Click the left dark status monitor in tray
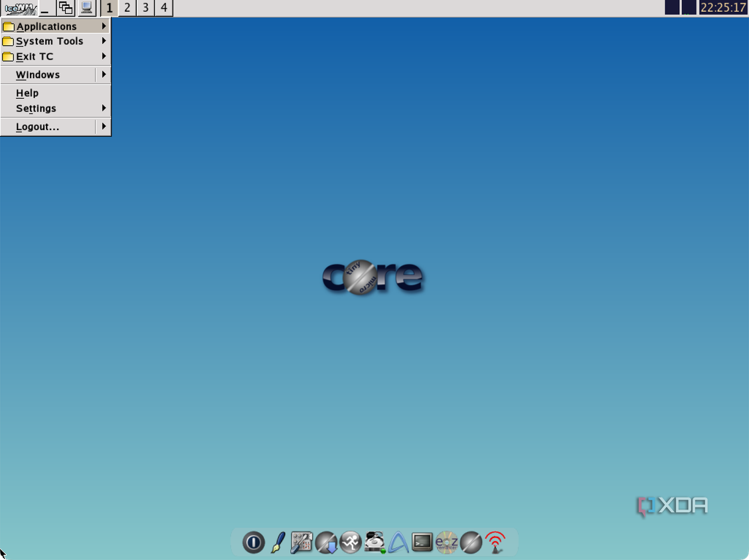This screenshot has height=560, width=749. (672, 8)
